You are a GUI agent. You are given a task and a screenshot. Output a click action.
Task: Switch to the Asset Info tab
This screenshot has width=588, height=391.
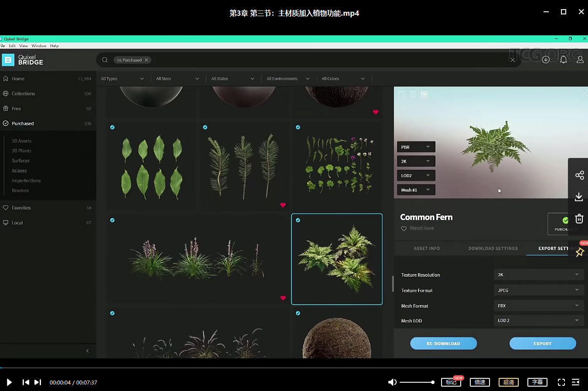tap(427, 248)
